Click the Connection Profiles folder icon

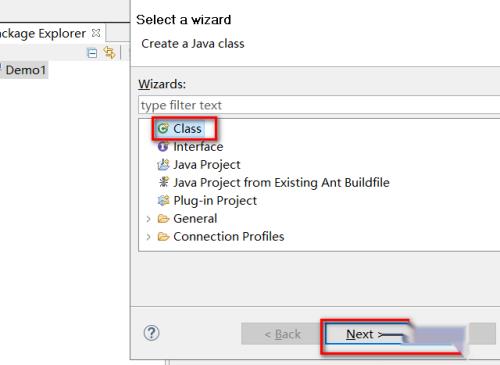tap(163, 237)
